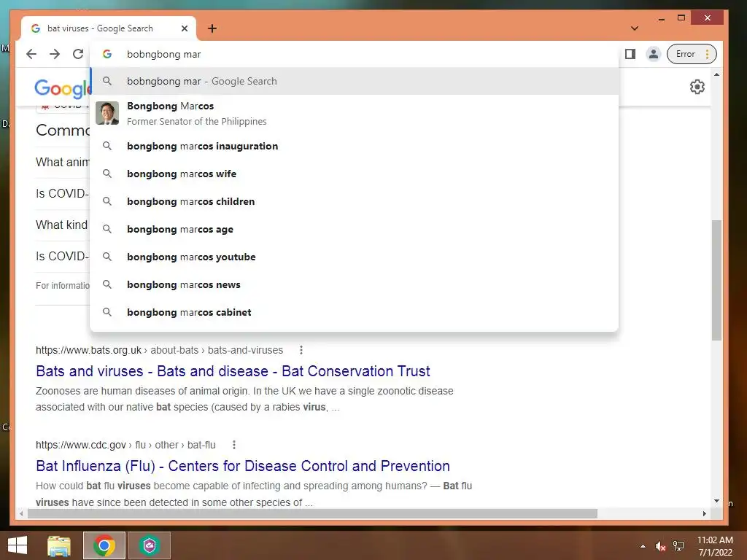747x560 pixels.
Task: Select suggestion bongbong marcos news
Action: tap(355, 285)
